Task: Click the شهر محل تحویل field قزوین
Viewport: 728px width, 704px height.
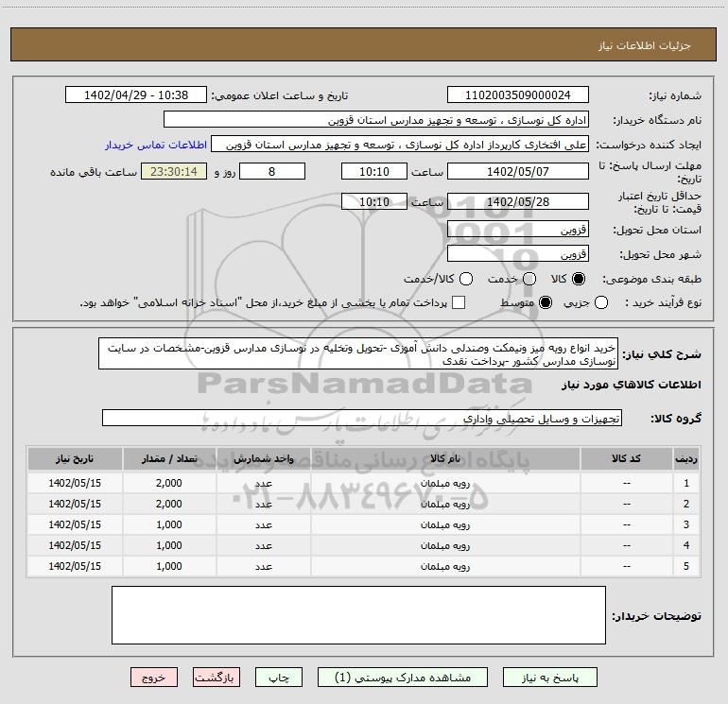Action: [518, 253]
